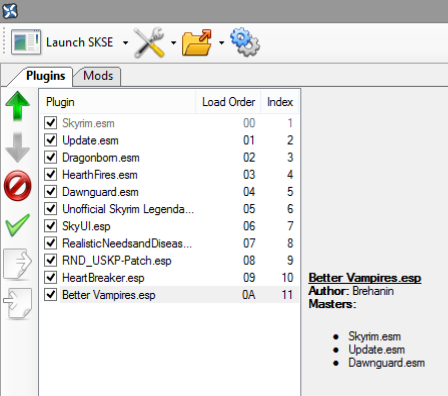Image resolution: width=448 pixels, height=396 pixels.
Task: Move plugin up with the green arrow
Action: coord(18,106)
